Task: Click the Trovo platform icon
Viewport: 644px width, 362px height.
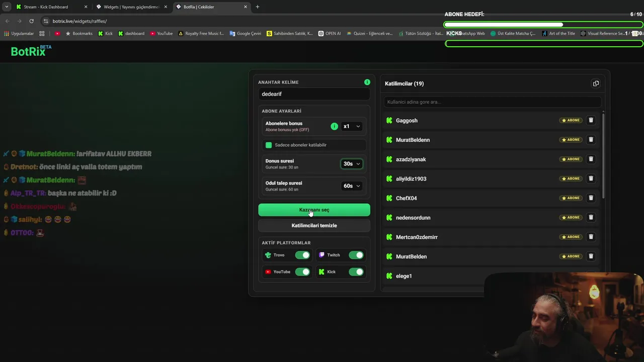Action: tap(268, 255)
